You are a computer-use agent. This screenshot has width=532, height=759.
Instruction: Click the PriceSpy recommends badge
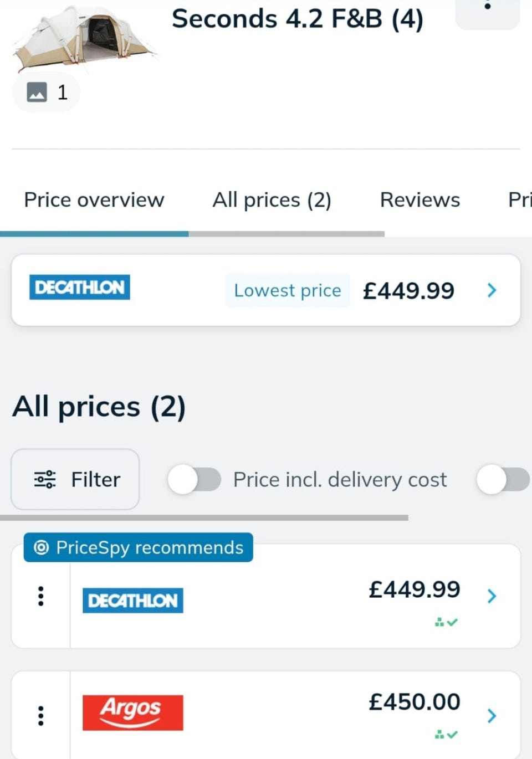coord(139,547)
